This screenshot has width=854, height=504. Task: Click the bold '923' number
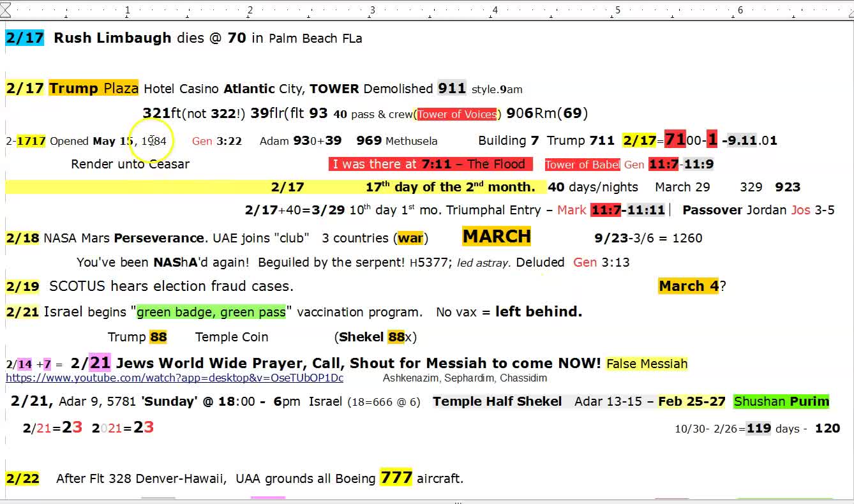pyautogui.click(x=788, y=187)
